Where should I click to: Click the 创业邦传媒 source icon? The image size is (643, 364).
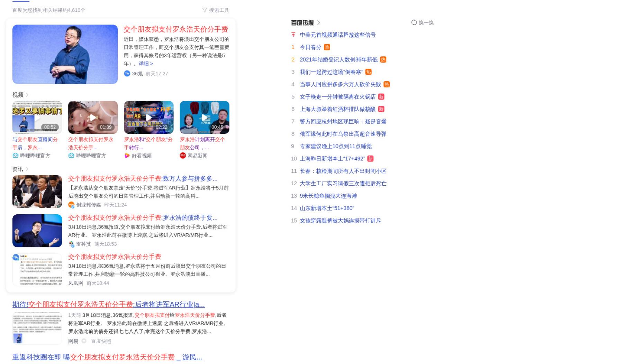point(71,205)
